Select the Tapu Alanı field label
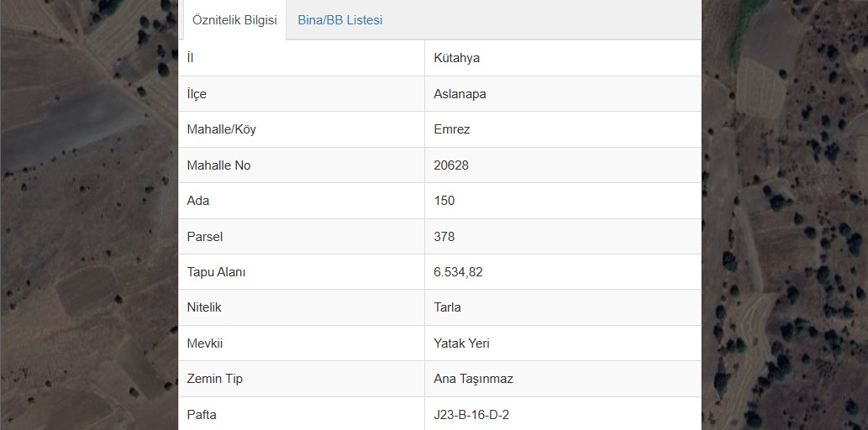 click(x=216, y=272)
